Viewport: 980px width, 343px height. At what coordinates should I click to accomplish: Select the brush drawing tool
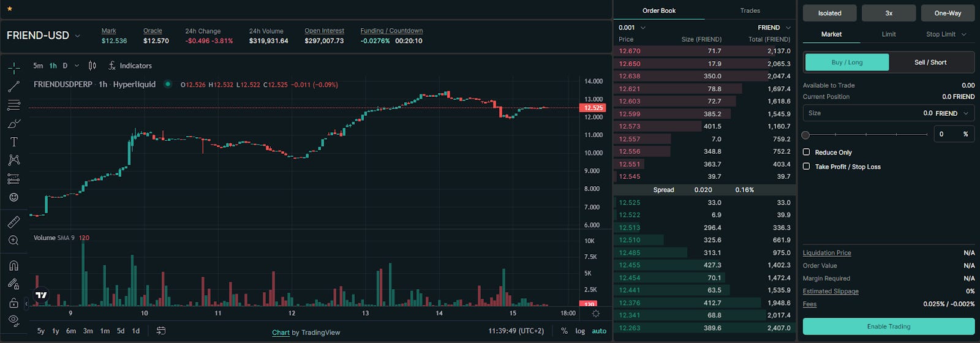tap(13, 124)
